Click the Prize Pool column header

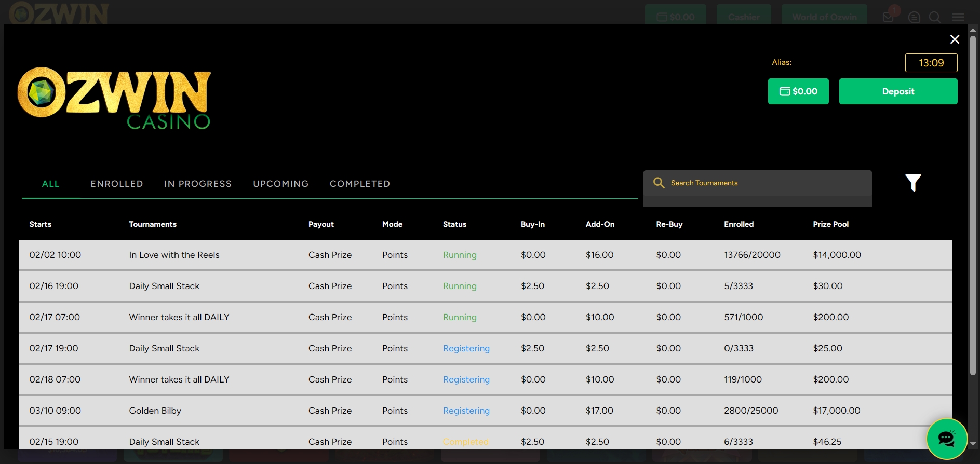point(831,224)
